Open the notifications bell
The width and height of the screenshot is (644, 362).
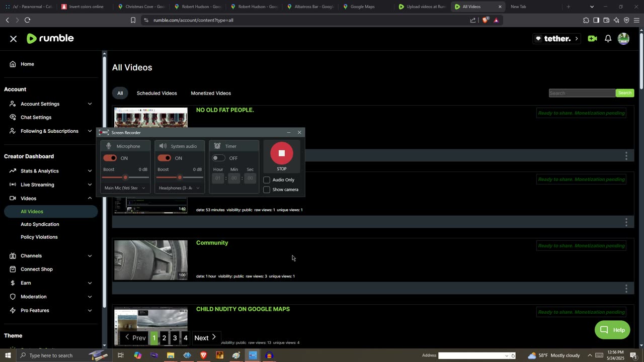pos(608,39)
